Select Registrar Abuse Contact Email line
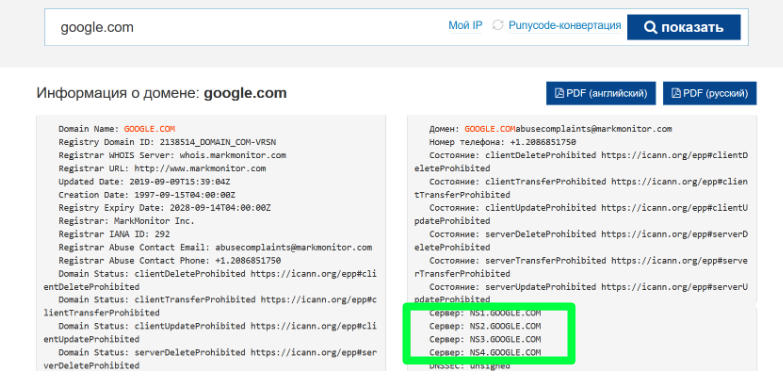This screenshot has height=382, width=783. pos(215,247)
